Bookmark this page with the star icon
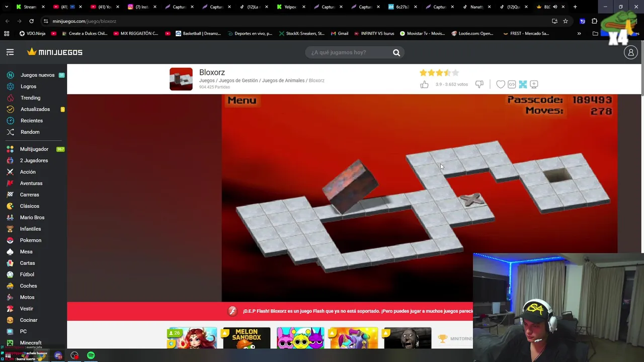The image size is (644, 362). [566, 21]
